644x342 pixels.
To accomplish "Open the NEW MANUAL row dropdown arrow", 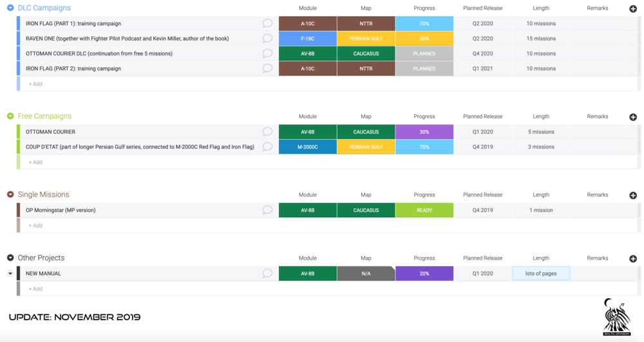I will [10, 274].
